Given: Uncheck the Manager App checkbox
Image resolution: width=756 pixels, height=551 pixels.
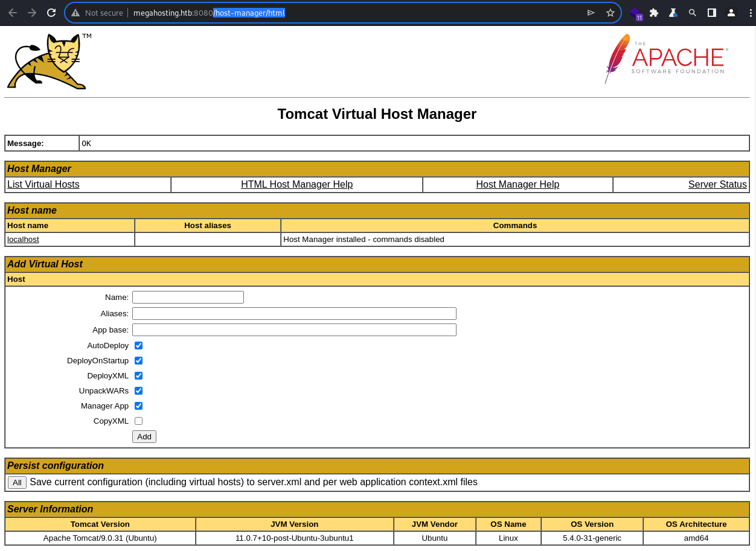Looking at the screenshot, I should (138, 406).
